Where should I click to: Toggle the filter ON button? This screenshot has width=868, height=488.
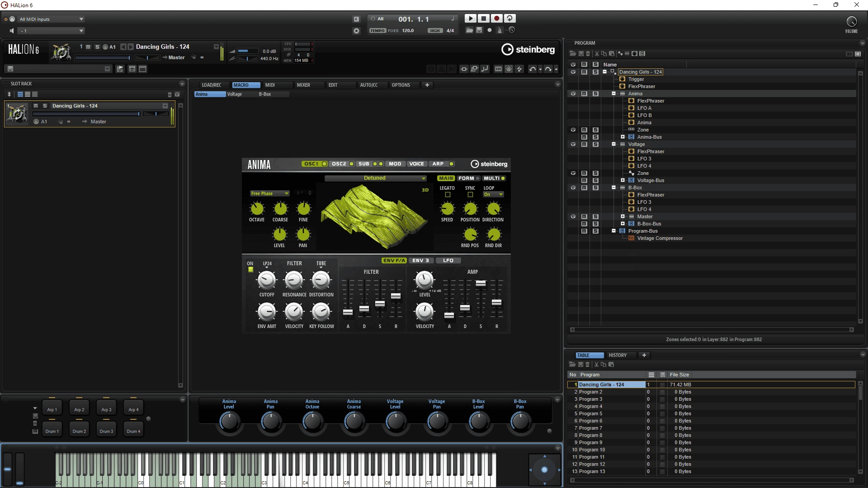click(250, 269)
